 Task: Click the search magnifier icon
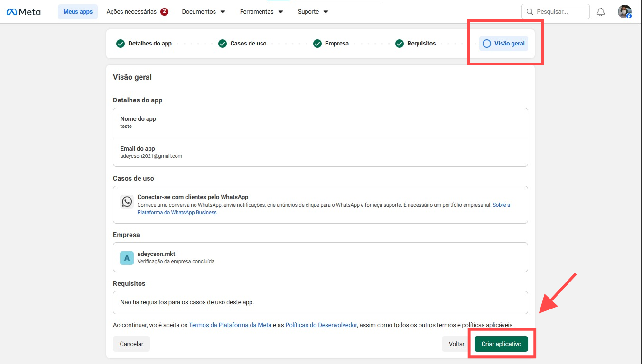coord(530,12)
